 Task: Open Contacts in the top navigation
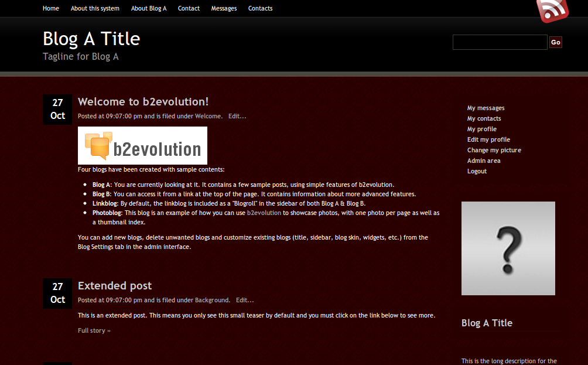[x=260, y=8]
